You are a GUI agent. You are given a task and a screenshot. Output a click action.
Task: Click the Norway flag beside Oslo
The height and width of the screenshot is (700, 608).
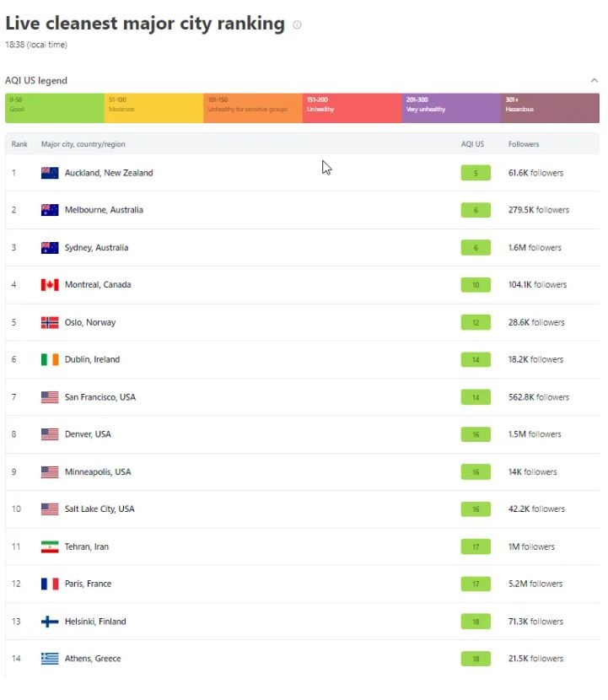coord(50,322)
